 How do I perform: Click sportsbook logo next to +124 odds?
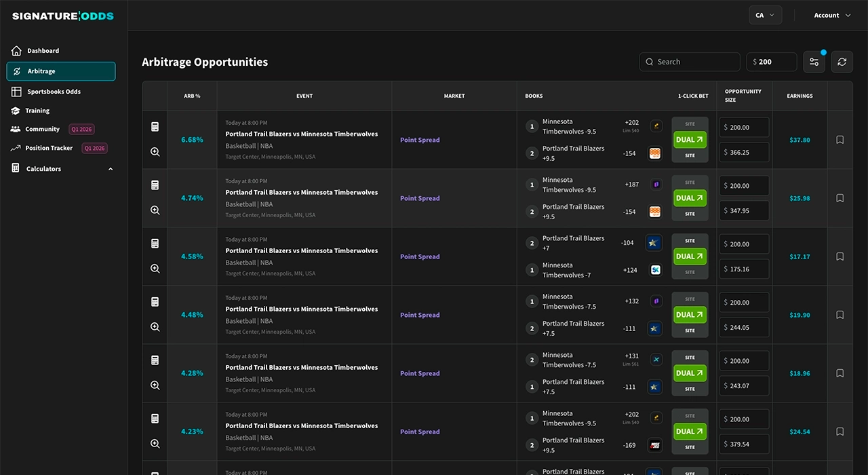point(655,270)
